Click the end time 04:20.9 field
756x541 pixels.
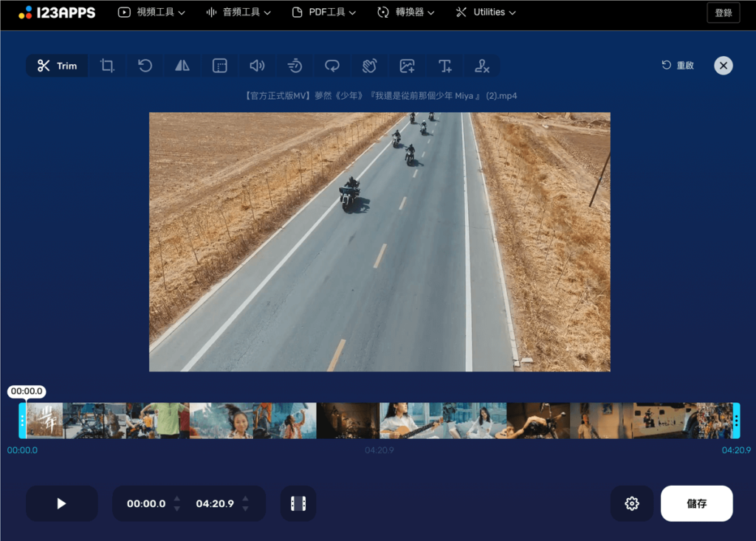pos(215,503)
